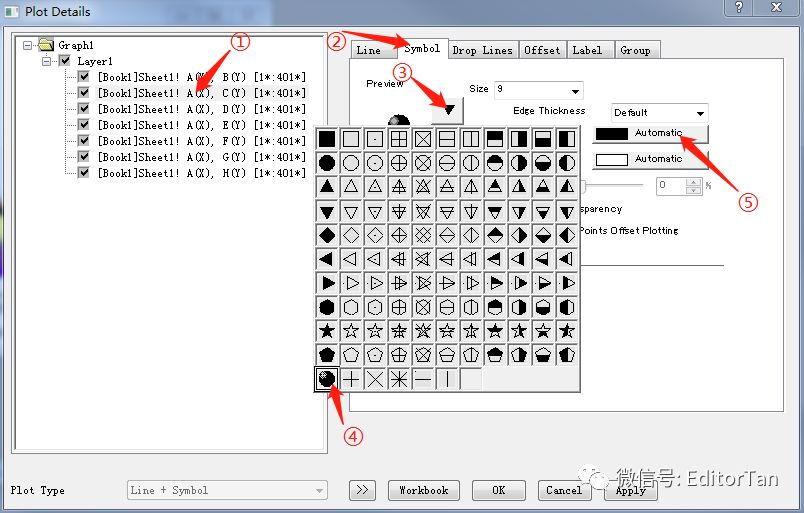The width and height of the screenshot is (804, 513).
Task: Select the square with plus inside symbol
Action: [399, 139]
